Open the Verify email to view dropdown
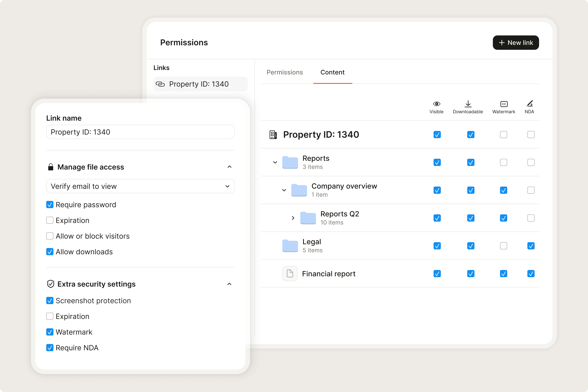588x392 pixels. click(140, 186)
